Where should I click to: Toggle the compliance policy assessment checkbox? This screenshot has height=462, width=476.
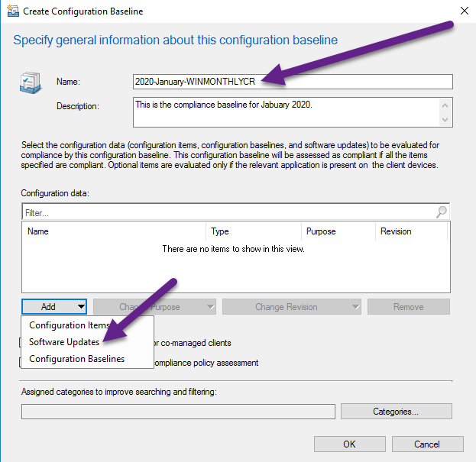[20, 363]
